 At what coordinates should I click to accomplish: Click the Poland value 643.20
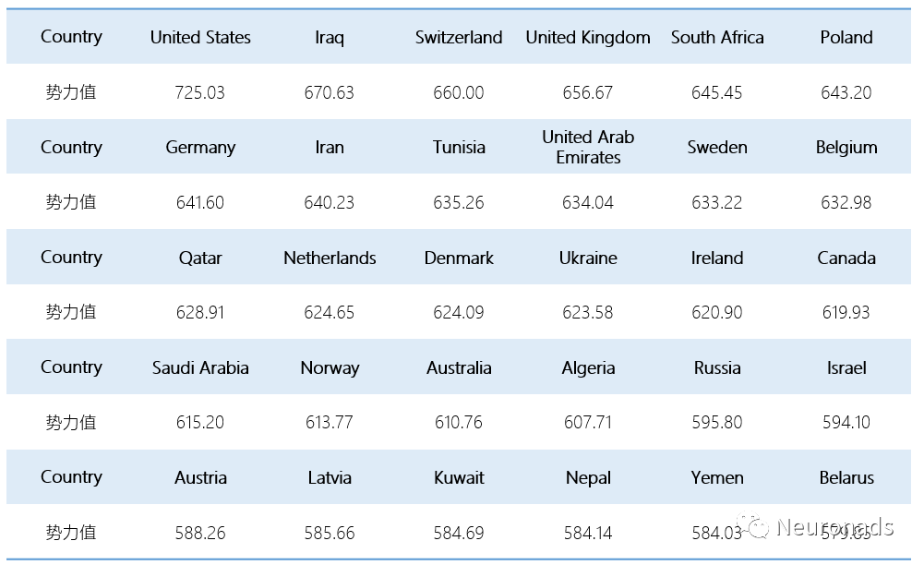846,92
